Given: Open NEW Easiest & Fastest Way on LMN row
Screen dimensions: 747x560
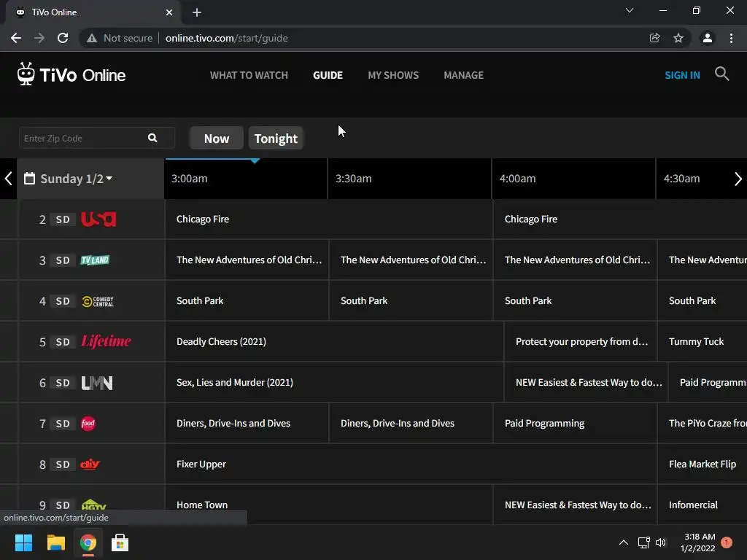Looking at the screenshot, I should click(x=586, y=382).
